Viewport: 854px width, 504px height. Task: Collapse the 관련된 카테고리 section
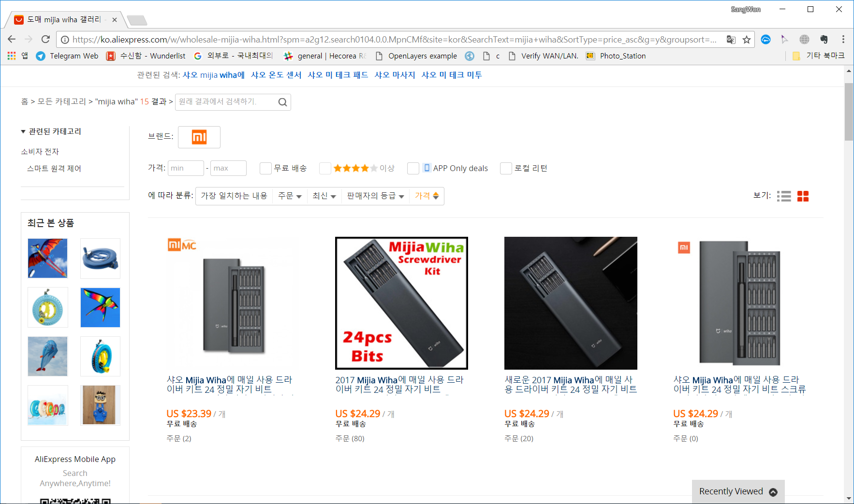coord(23,131)
